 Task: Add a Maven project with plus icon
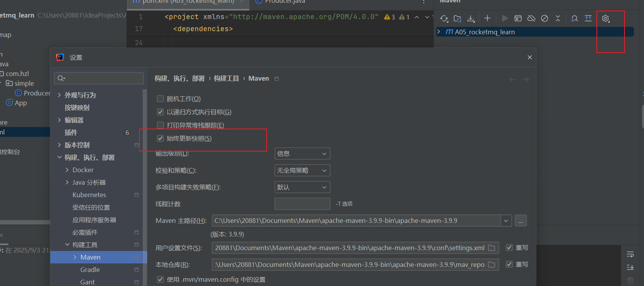[487, 18]
